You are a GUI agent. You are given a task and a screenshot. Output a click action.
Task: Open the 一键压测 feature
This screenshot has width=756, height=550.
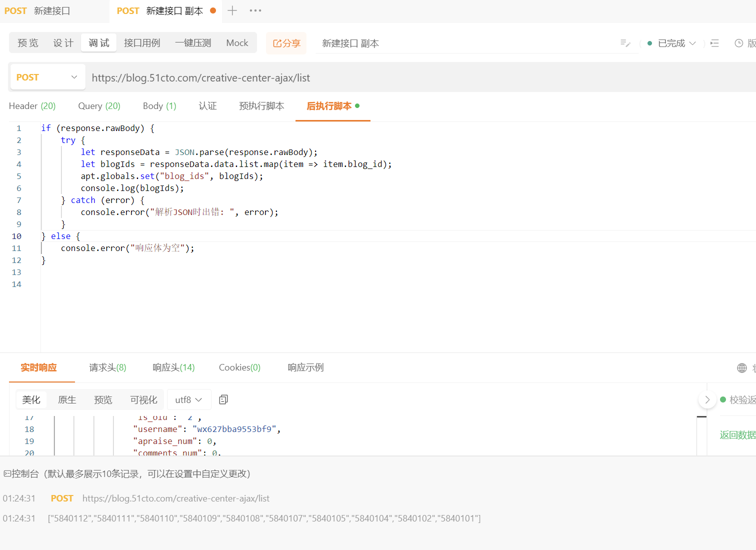pyautogui.click(x=192, y=42)
